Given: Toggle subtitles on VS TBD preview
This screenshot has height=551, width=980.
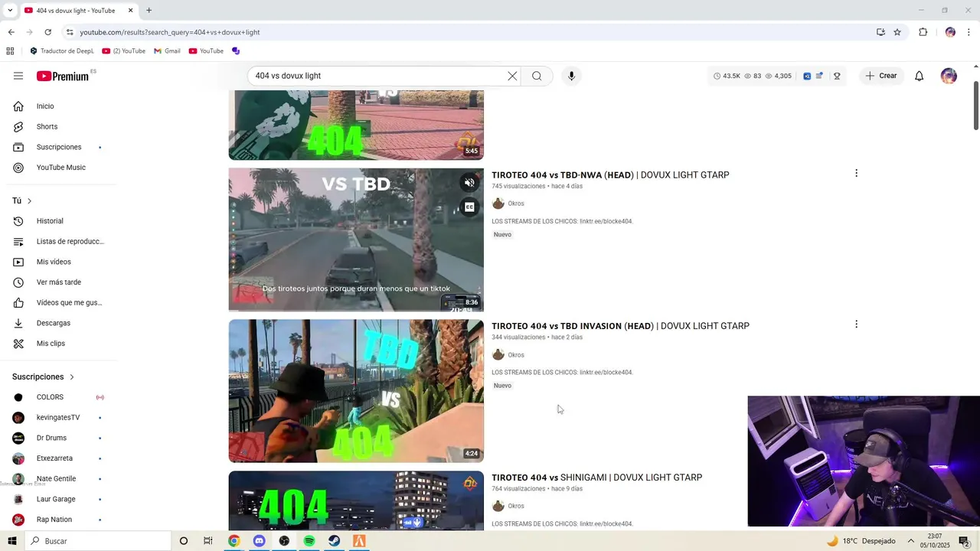Looking at the screenshot, I should 469,207.
